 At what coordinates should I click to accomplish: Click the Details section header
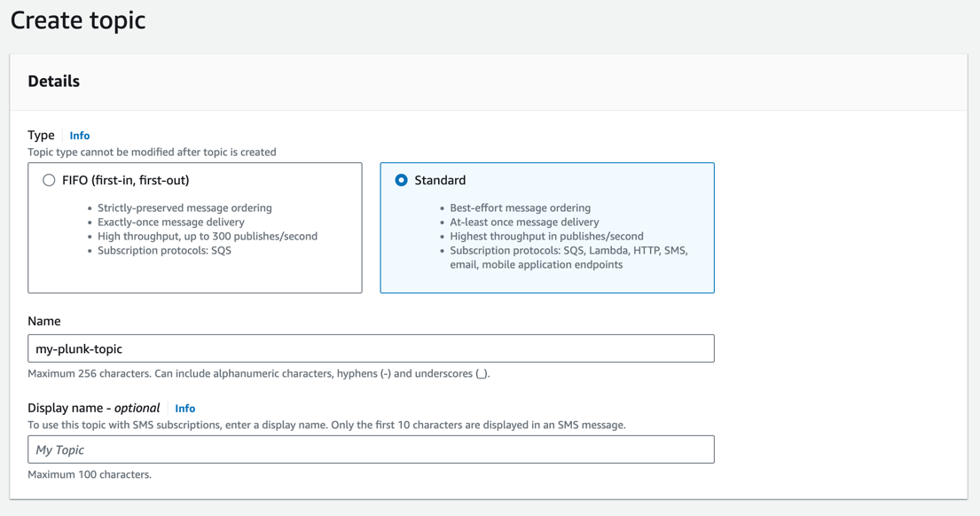pyautogui.click(x=54, y=82)
